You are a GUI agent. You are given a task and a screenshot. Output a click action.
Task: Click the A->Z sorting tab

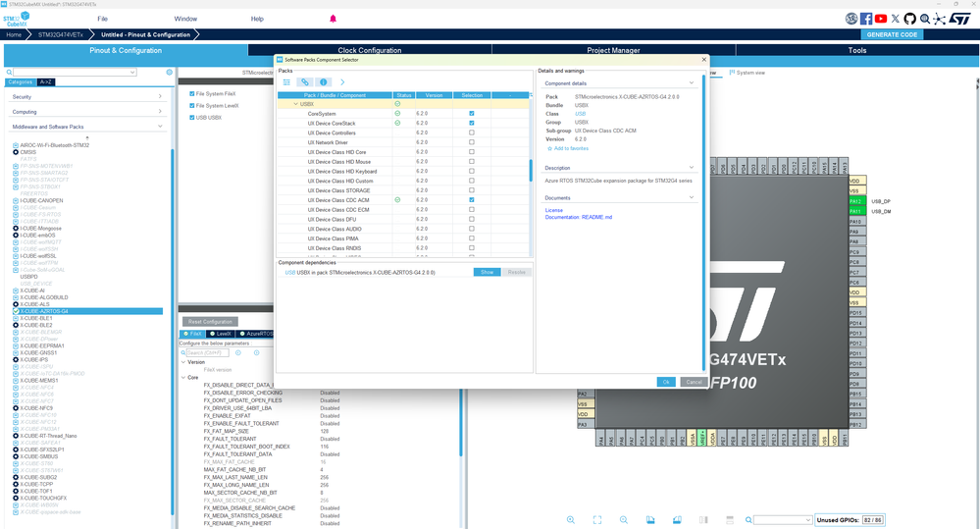pos(46,81)
